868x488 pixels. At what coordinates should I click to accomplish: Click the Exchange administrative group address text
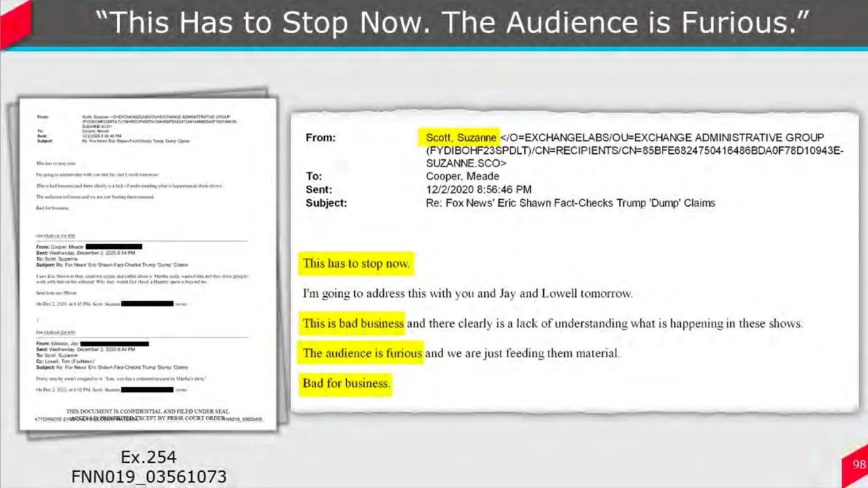coord(634,150)
